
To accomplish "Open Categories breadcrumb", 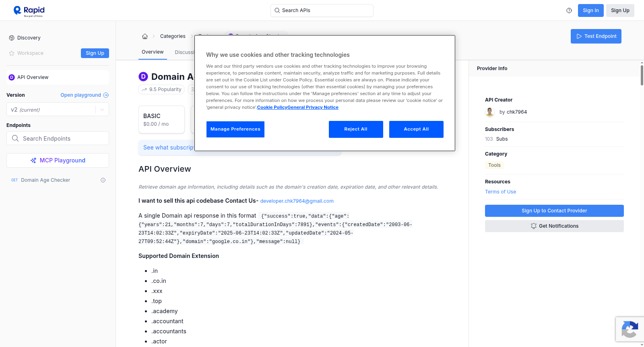I will point(173,36).
